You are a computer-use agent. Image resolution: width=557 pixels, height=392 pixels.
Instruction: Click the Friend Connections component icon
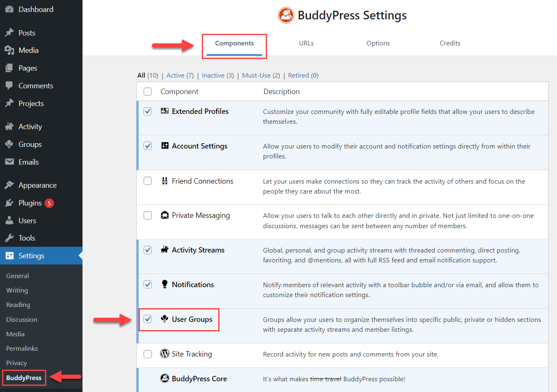click(165, 181)
